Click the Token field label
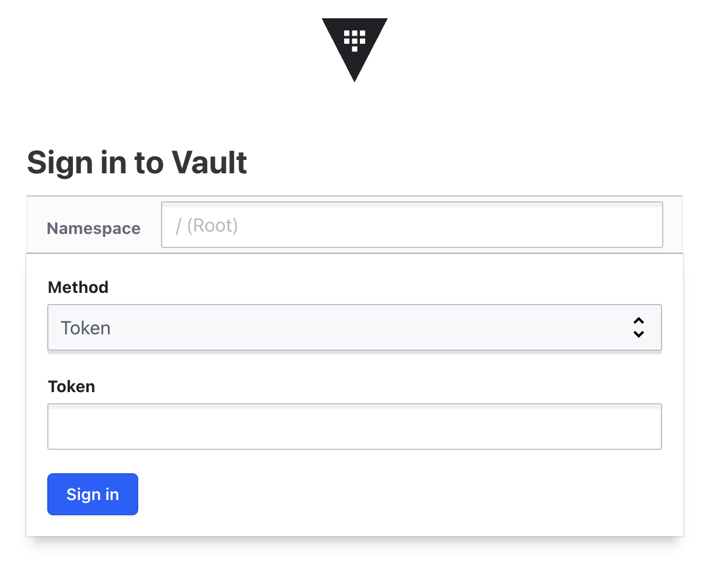Viewport: 728px width, 566px height. [71, 386]
